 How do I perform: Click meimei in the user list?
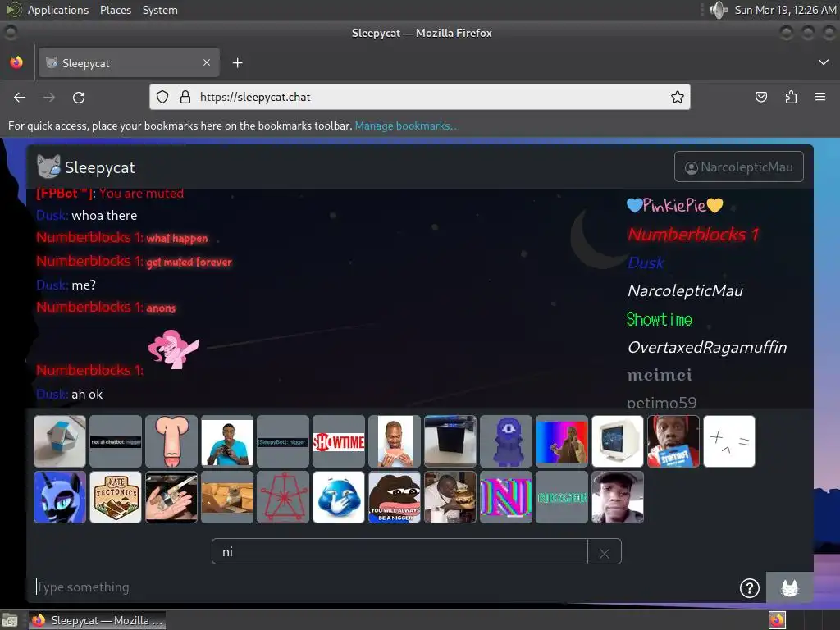tap(660, 375)
